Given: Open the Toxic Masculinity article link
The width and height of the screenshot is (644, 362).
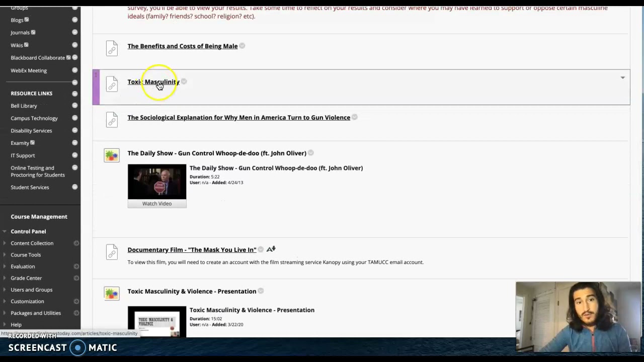Looking at the screenshot, I should pos(153,82).
